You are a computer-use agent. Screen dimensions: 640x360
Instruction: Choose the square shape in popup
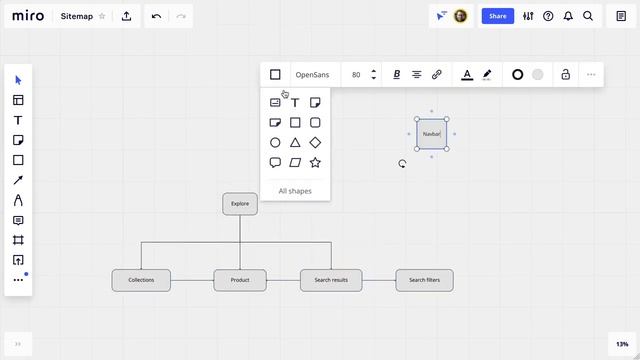tap(295, 122)
